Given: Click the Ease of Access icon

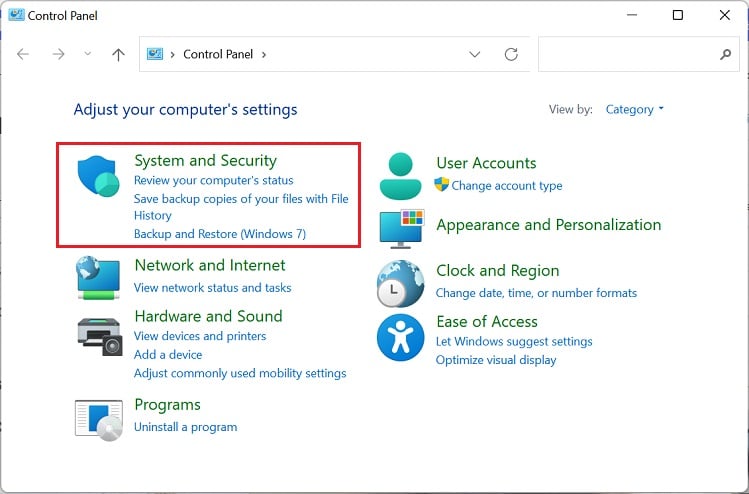Looking at the screenshot, I should point(401,337).
